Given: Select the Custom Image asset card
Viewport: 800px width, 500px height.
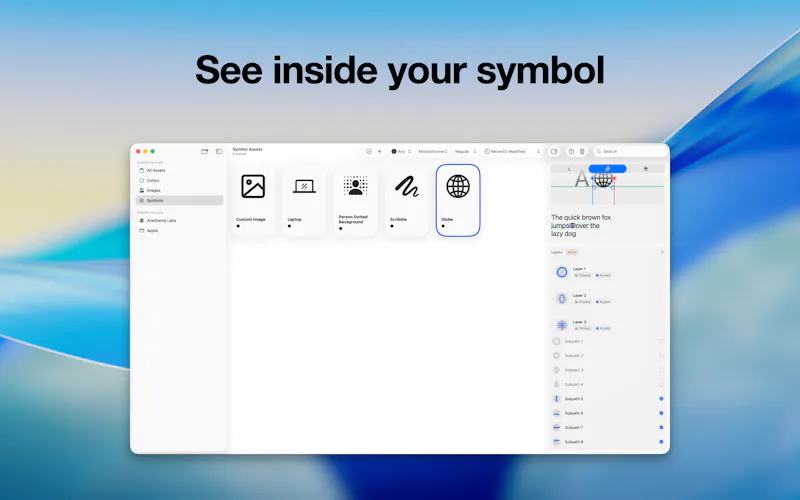Looking at the screenshot, I should [253, 200].
